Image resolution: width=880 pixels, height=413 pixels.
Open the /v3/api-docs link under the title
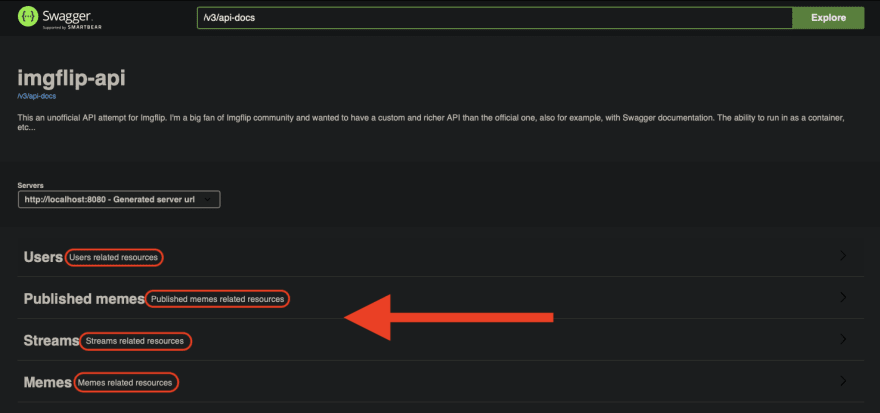click(36, 96)
